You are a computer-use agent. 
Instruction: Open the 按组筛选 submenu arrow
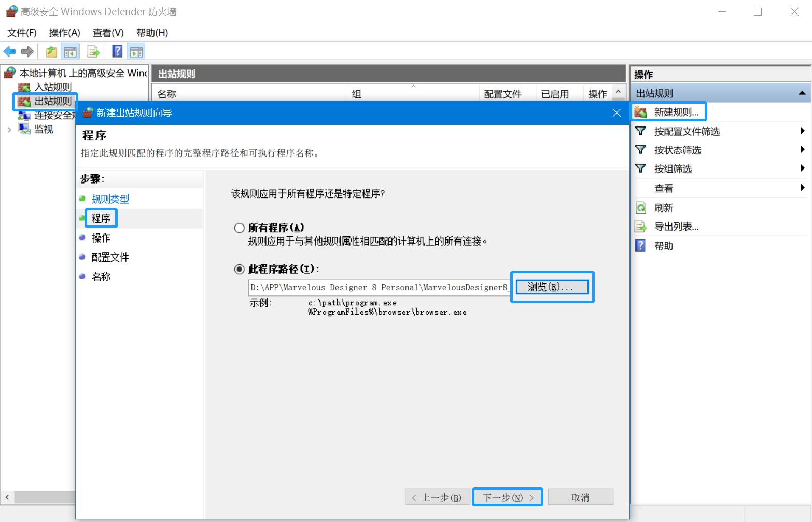tap(802, 168)
